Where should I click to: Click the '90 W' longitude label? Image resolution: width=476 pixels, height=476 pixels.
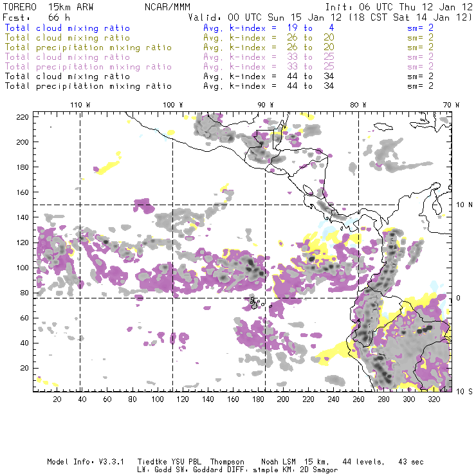click(x=265, y=105)
